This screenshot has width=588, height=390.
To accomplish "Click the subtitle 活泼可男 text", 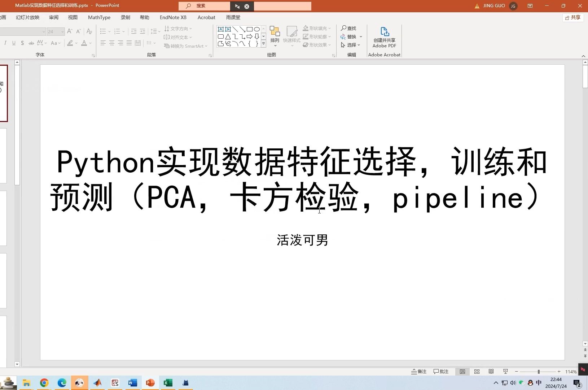I will point(303,240).
